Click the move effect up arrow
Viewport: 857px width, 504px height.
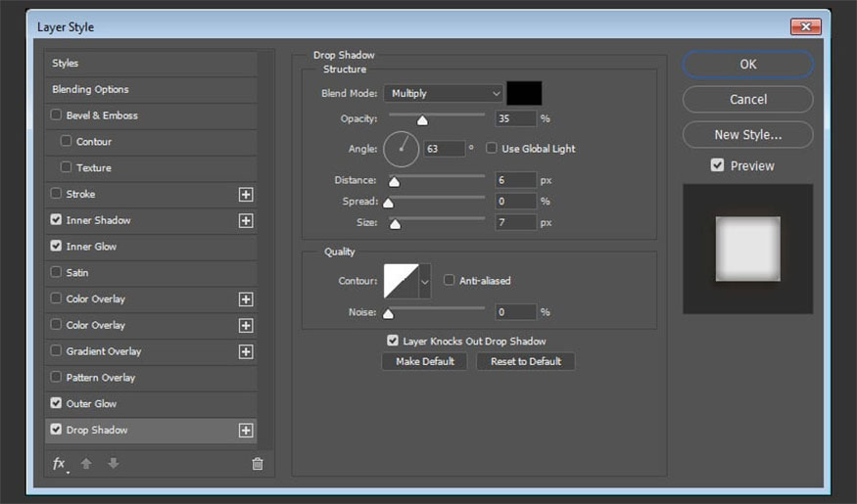[x=86, y=464]
